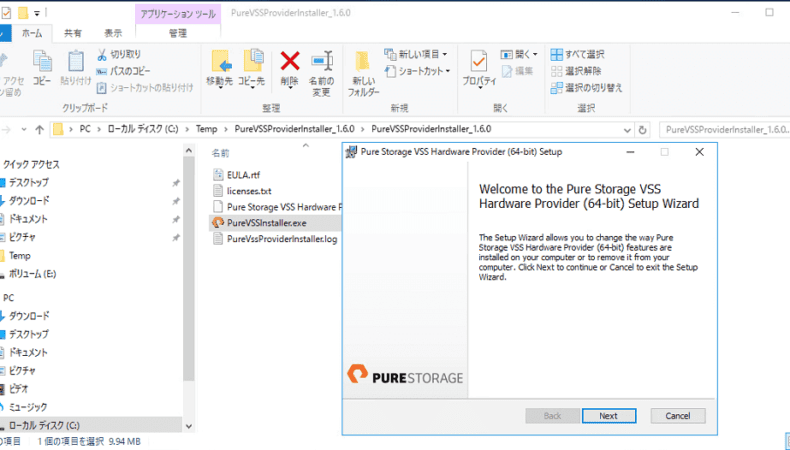Click the Open (開く) dropdown in ribbon
Image resolution: width=790 pixels, height=450 pixels.
(519, 54)
